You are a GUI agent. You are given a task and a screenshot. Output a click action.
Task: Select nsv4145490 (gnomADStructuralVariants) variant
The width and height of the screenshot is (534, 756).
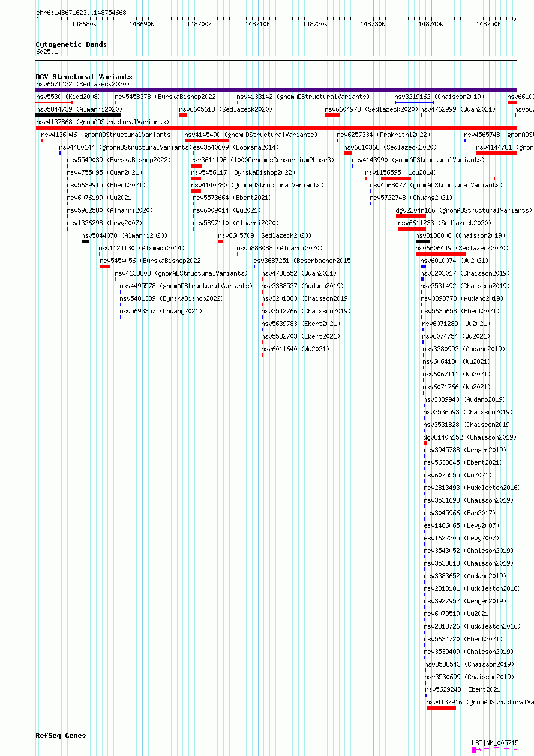coord(251,135)
